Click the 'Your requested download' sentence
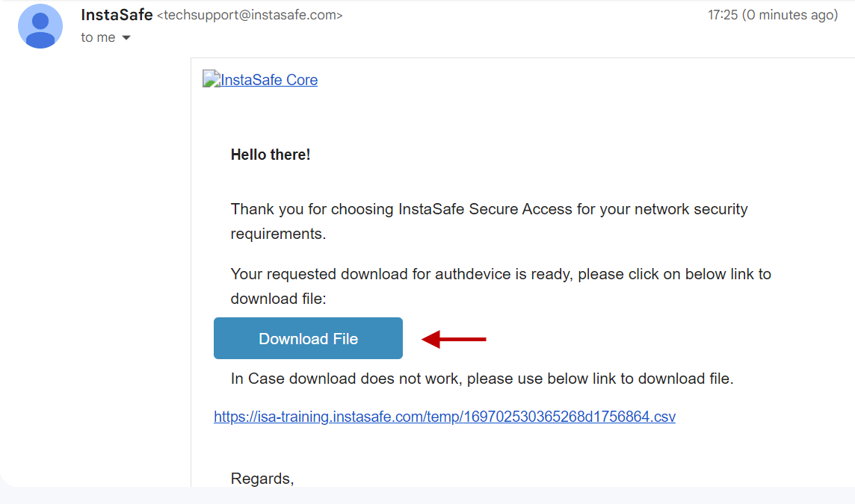Viewport: 855px width, 504px height. pos(320,274)
